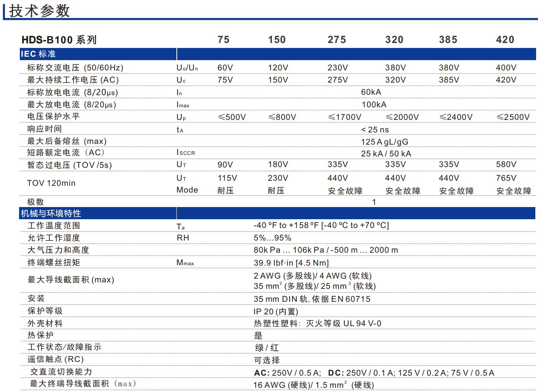Click the 大气压力和高度 label

point(58,250)
